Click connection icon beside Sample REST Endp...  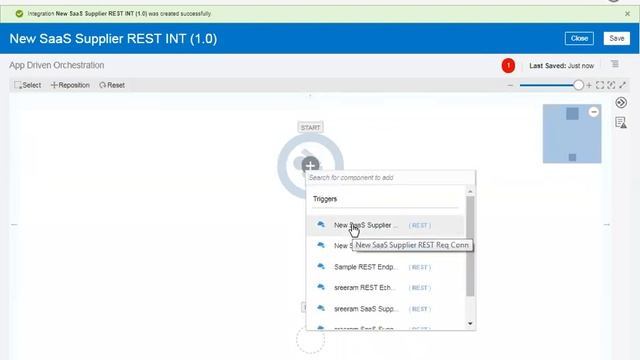[321, 267]
